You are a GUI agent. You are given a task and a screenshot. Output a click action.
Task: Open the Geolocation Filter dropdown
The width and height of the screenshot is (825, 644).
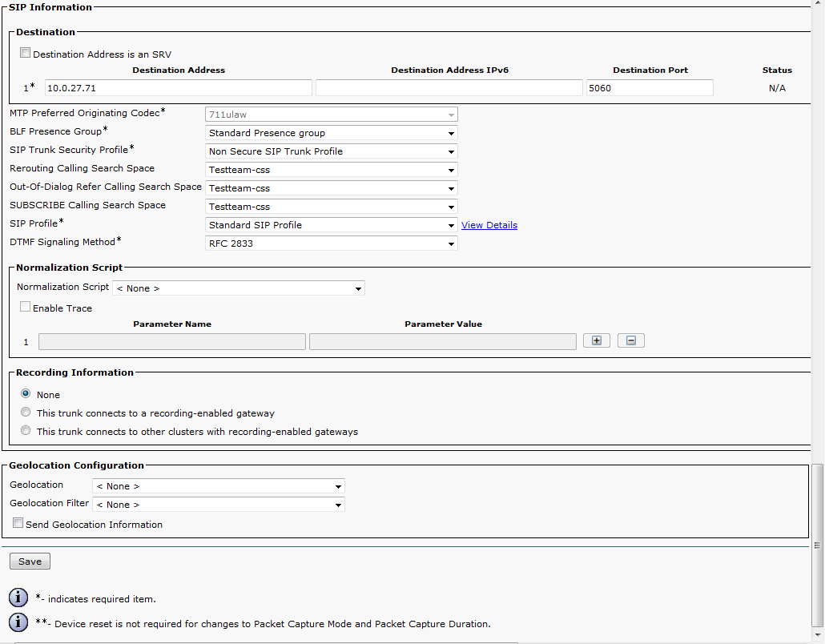pos(218,505)
